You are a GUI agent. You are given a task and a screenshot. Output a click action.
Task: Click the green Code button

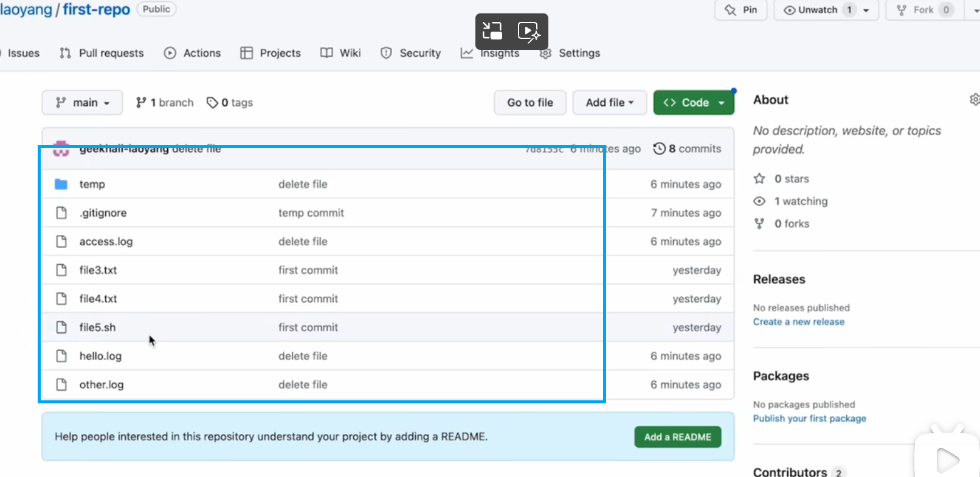[x=694, y=102]
